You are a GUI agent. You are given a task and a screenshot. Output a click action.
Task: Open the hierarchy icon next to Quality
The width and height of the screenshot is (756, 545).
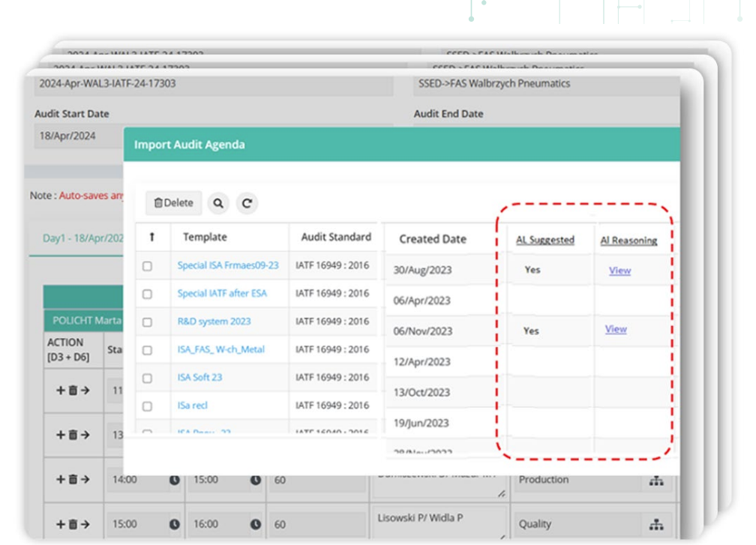click(x=657, y=523)
